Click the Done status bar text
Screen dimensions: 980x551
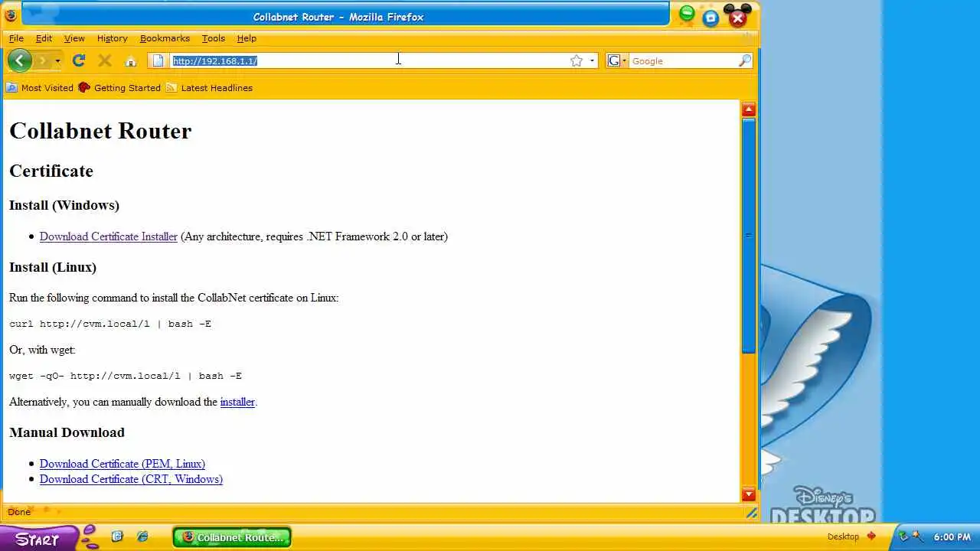[19, 512]
